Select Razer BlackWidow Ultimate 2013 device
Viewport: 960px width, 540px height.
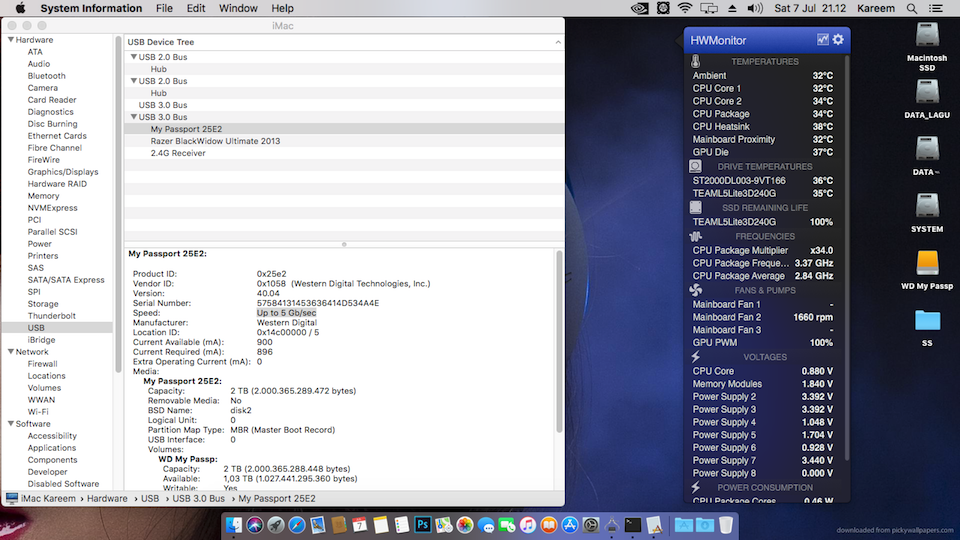pyautogui.click(x=215, y=141)
